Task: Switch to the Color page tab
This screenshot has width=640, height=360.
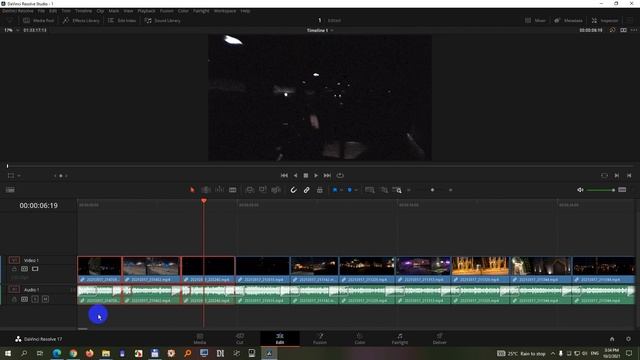Action: (360, 339)
